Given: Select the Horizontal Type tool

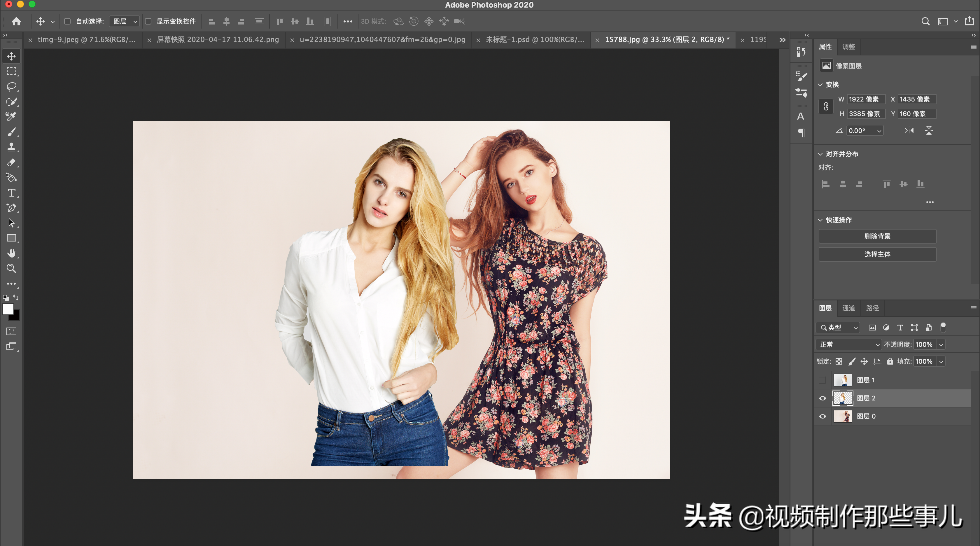Looking at the screenshot, I should click(11, 193).
